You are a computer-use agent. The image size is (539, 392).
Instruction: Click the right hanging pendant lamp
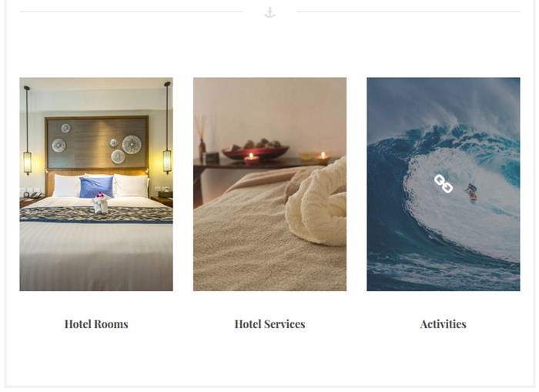(167, 128)
